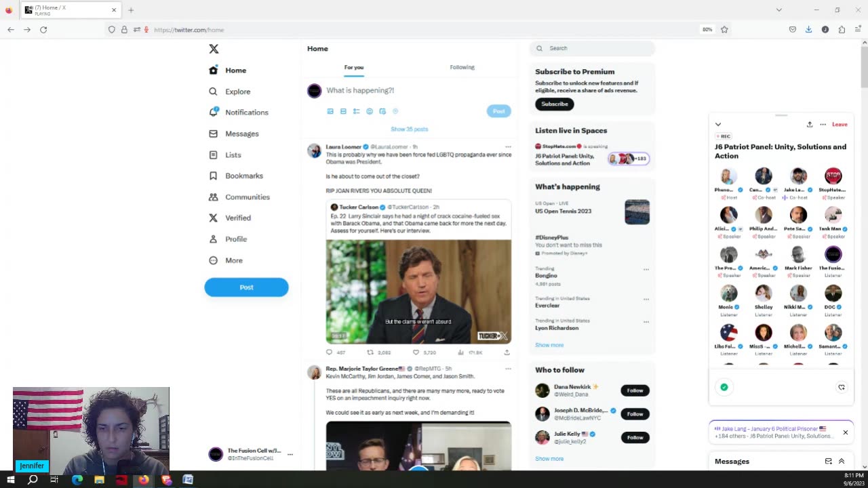
Task: Join J6 Patriot Panel space from Listen live
Action: click(x=592, y=155)
